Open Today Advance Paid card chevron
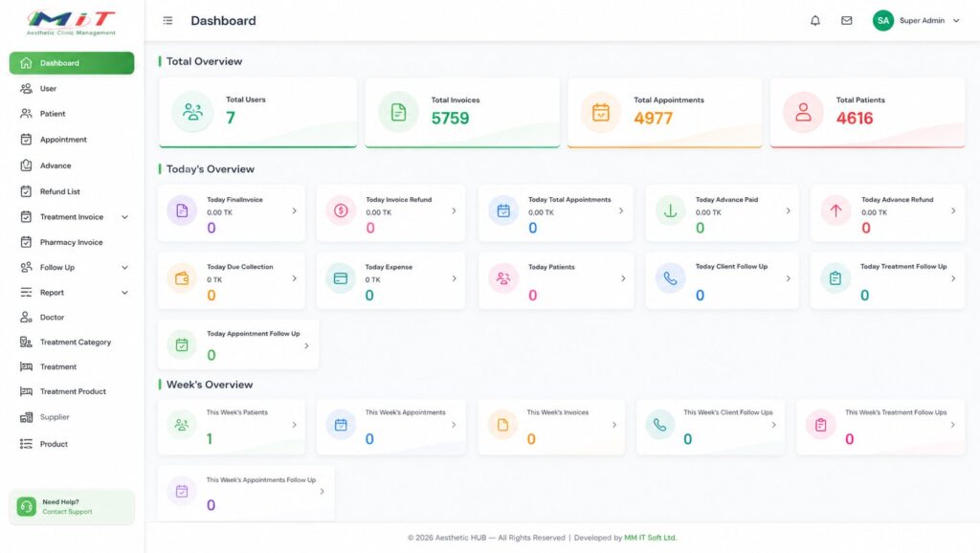The image size is (980, 553). [789, 211]
